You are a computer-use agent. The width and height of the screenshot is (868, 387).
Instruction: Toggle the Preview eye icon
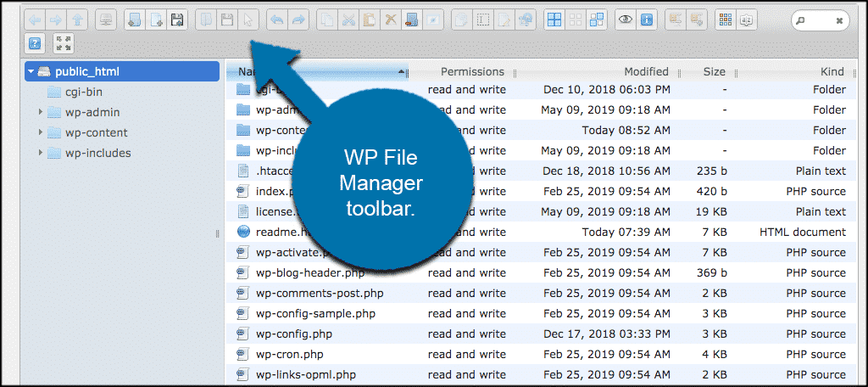[x=626, y=20]
